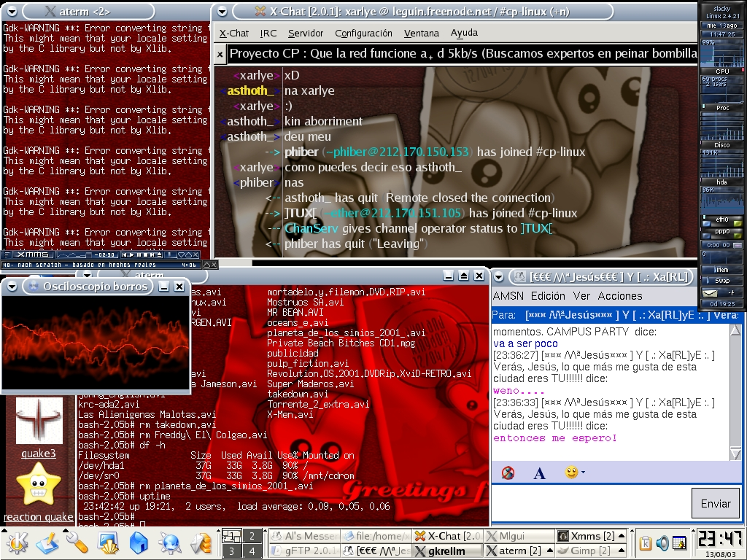747x560 pixels.
Task: Open the calendar alarm tray icon
Action: tap(679, 542)
